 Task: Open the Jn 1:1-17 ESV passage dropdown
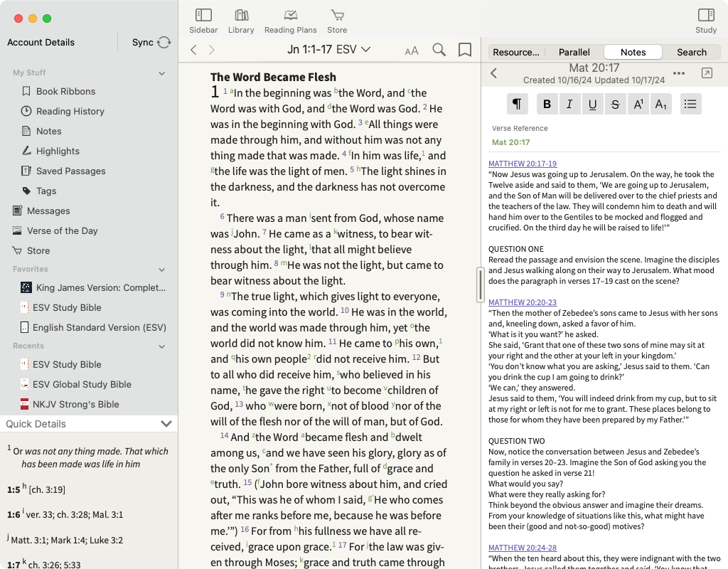point(328,50)
